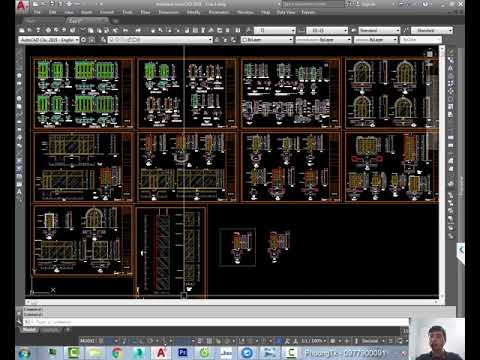Open the dimension style dropdown

[x=327, y=30]
